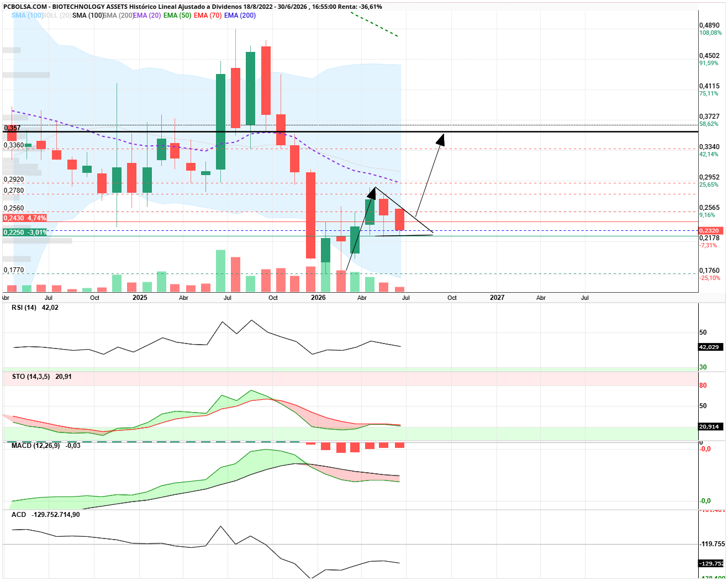
Task: Select the 0,2780 level label on the left
Action: tap(14, 191)
